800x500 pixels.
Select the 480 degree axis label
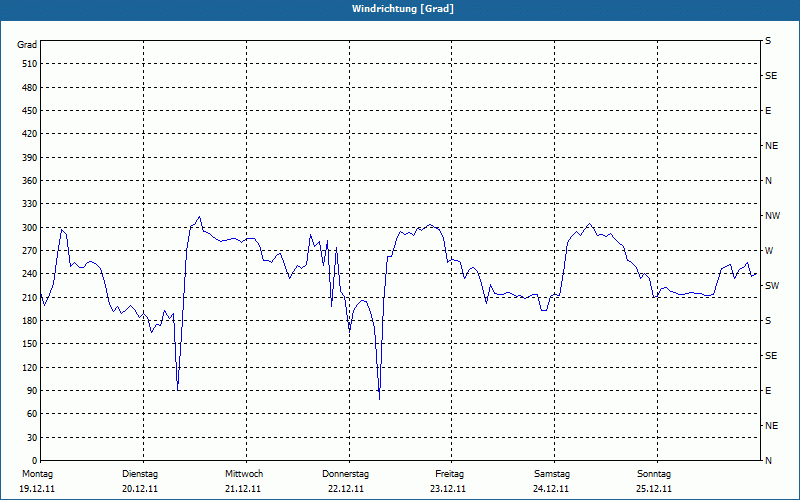click(x=29, y=87)
